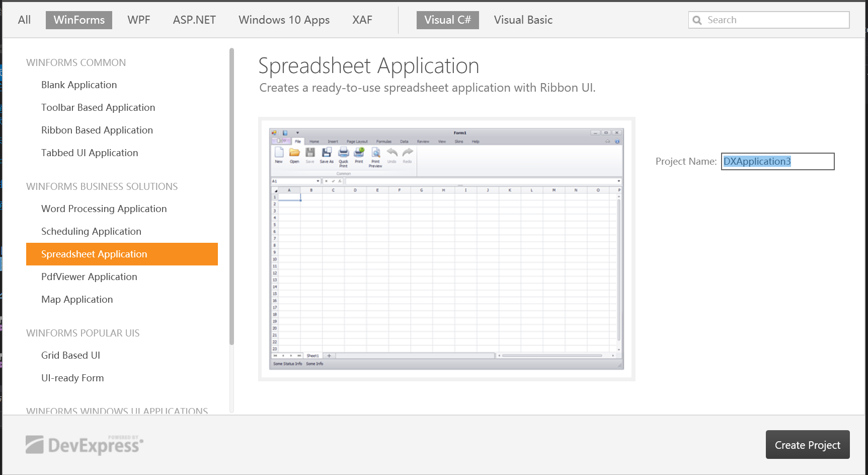
Task: Click the Create Project button
Action: (x=808, y=445)
